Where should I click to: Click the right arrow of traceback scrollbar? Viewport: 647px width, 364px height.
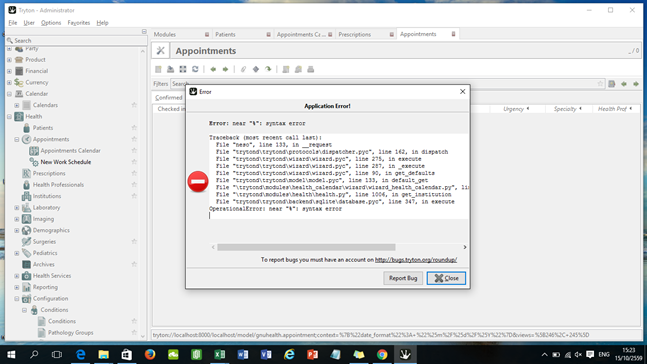coord(465,247)
